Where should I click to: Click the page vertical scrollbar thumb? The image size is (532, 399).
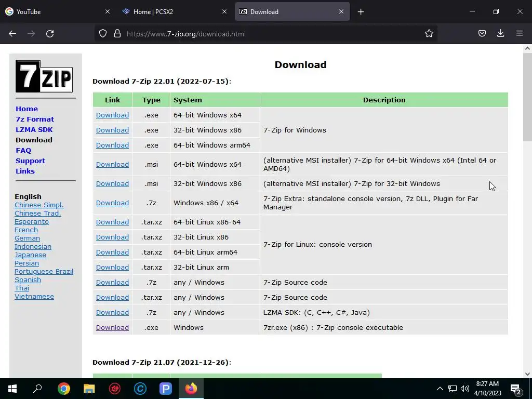[527, 97]
